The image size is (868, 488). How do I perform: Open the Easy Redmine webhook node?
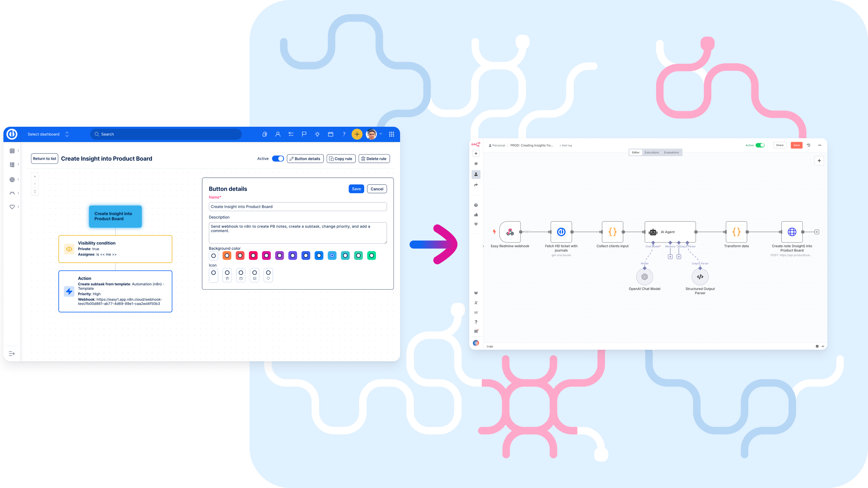pyautogui.click(x=510, y=232)
